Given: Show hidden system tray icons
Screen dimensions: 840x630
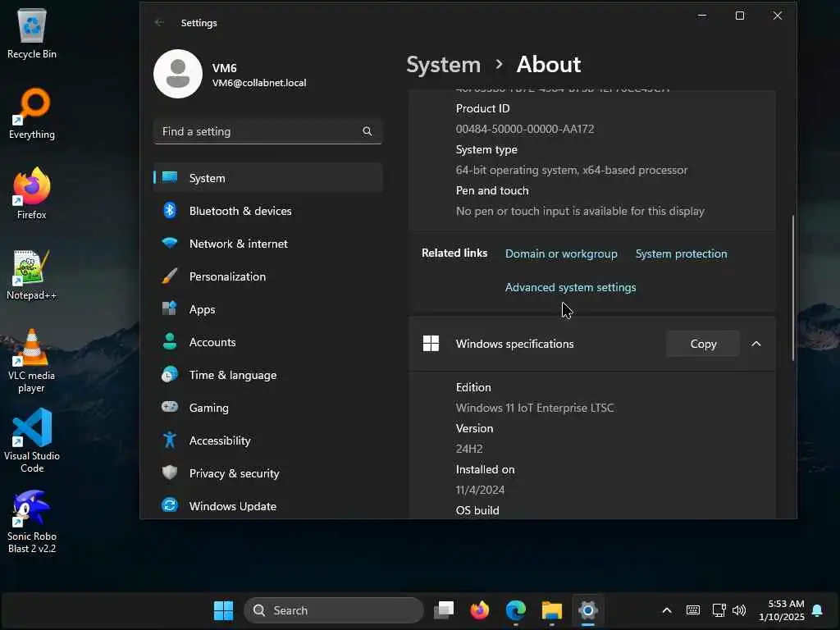Looking at the screenshot, I should click(x=667, y=610).
